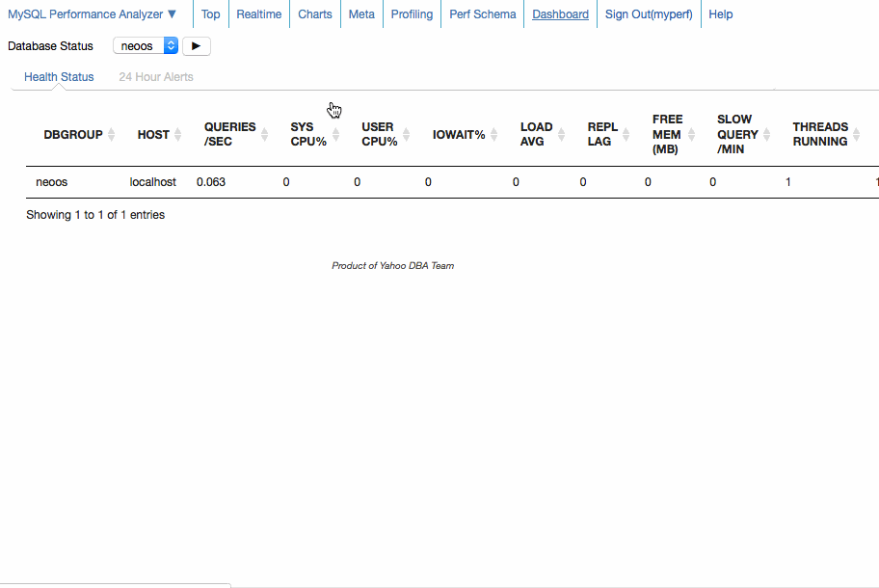Sort by SYS CPU% column arrows

(x=335, y=134)
